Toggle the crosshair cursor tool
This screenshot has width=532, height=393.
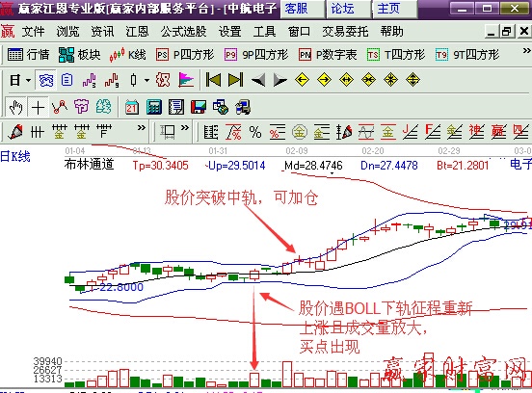pyautogui.click(x=38, y=108)
